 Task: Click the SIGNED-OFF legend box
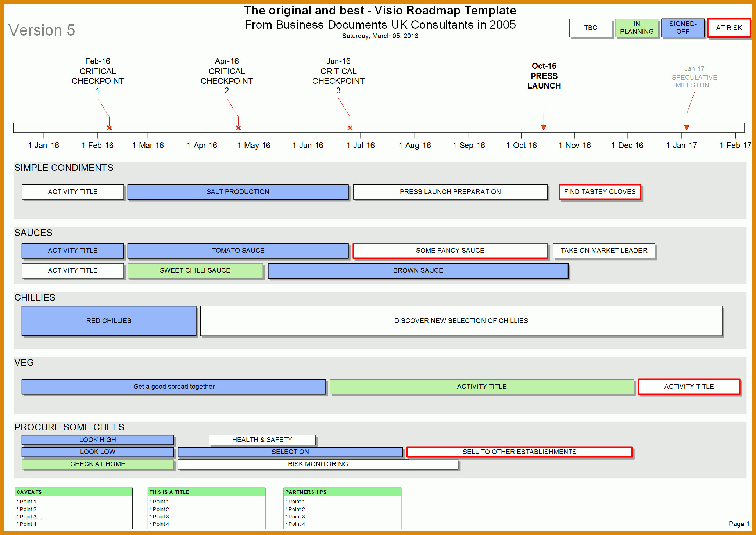(x=683, y=28)
